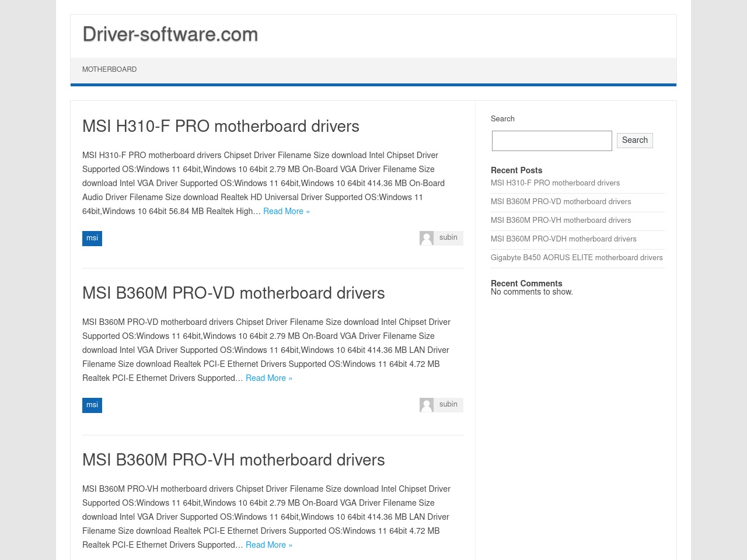Open recent post MSI B360M PRO-VDH motherboard drivers

pos(564,239)
